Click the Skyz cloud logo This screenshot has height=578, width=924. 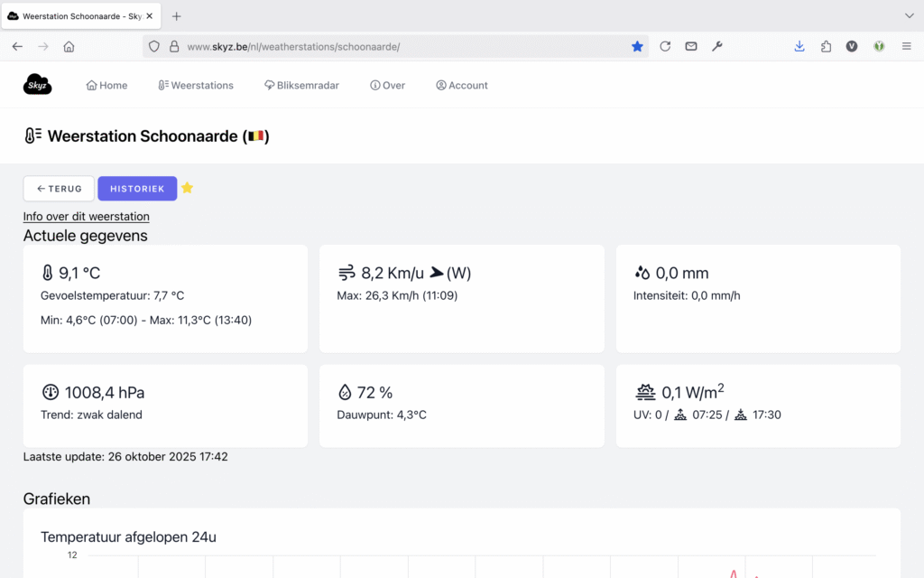37,85
